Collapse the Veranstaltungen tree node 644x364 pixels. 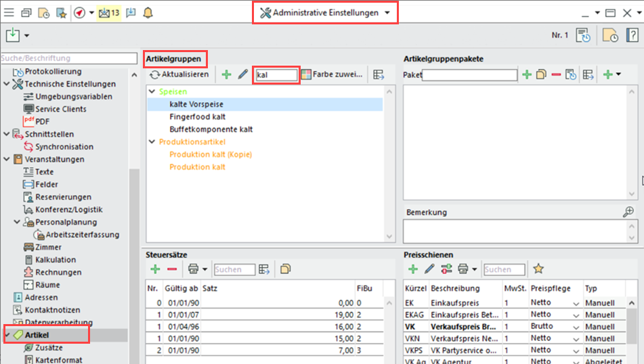pos(7,160)
